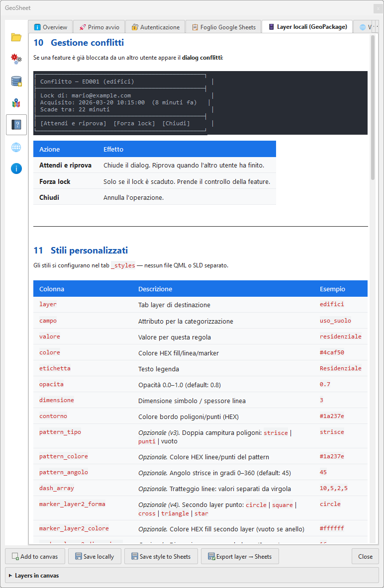Click the edifici example value
Viewport: 384px width, 588px height.
332,304
